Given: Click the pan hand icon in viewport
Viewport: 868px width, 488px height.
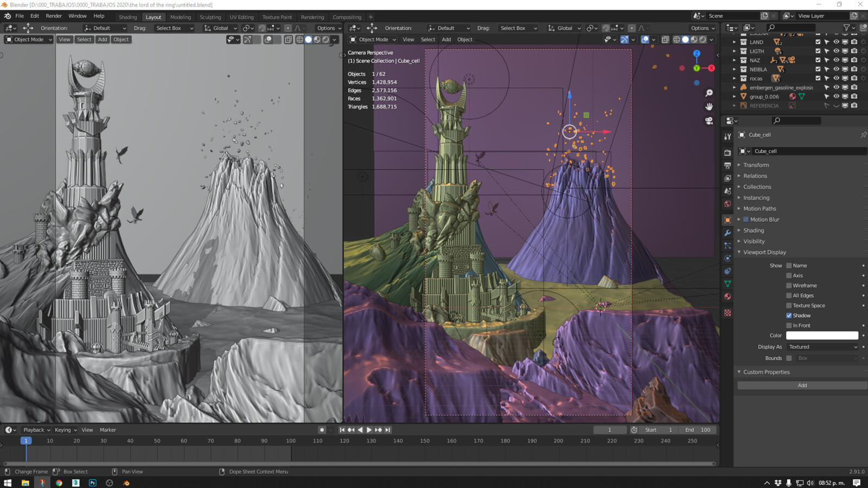Looking at the screenshot, I should [709, 107].
